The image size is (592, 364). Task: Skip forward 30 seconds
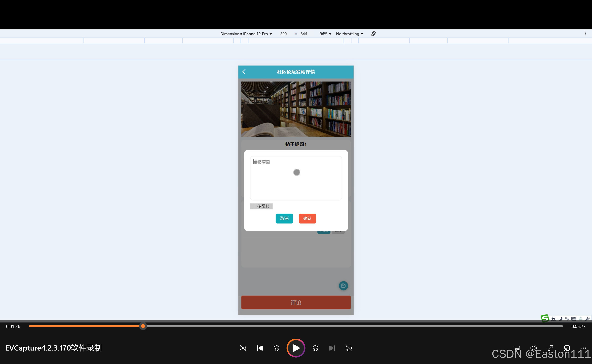point(315,348)
